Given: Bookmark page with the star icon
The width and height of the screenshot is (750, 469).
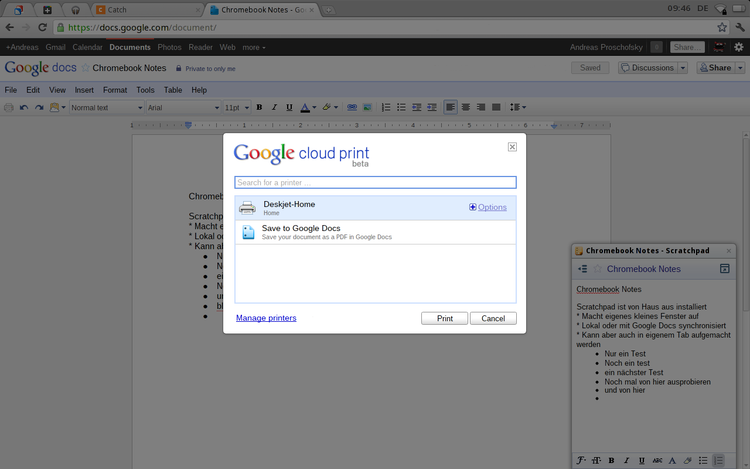Looking at the screenshot, I should pos(722,27).
